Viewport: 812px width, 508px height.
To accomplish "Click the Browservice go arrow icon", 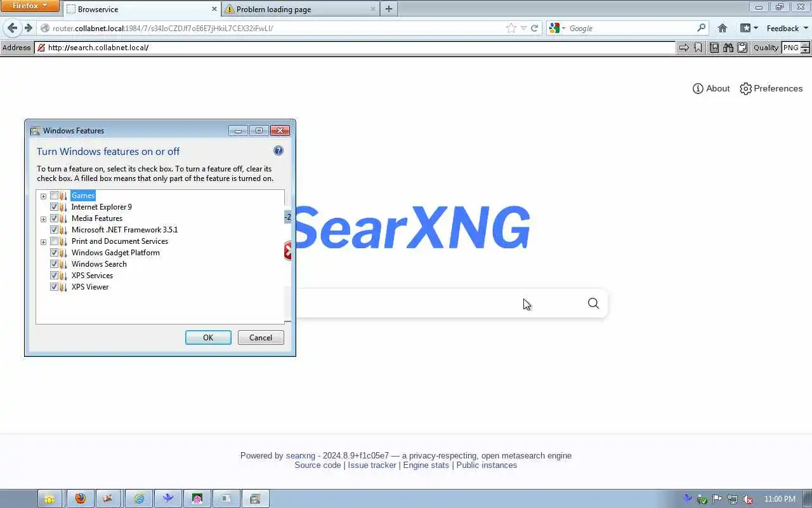I will pos(684,48).
